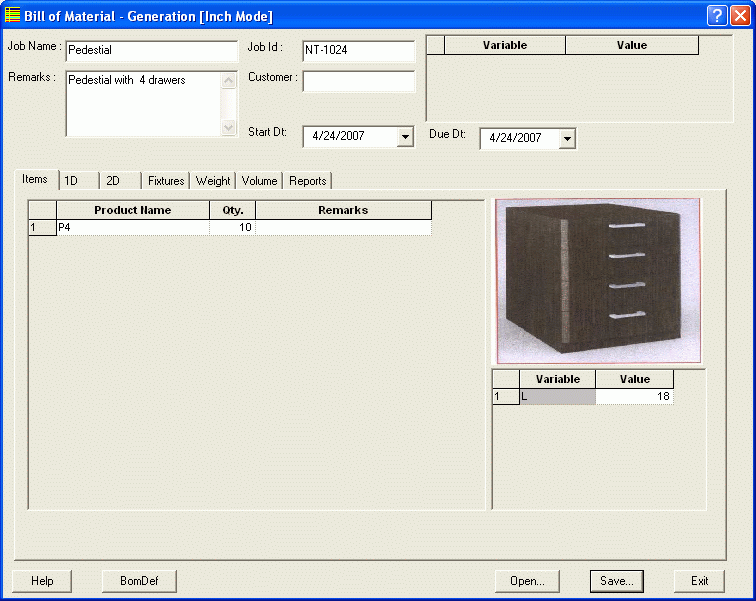The image size is (756, 601).
Task: Go to the Weight tab
Action: point(213,181)
